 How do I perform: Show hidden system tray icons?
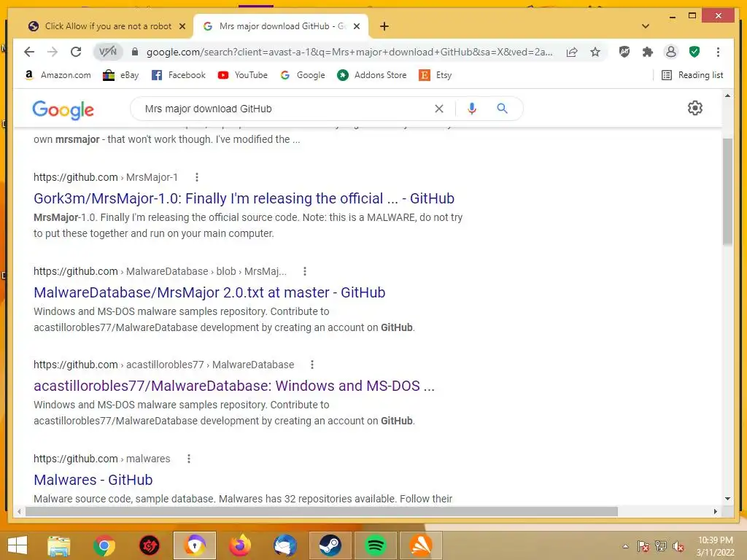pos(625,546)
